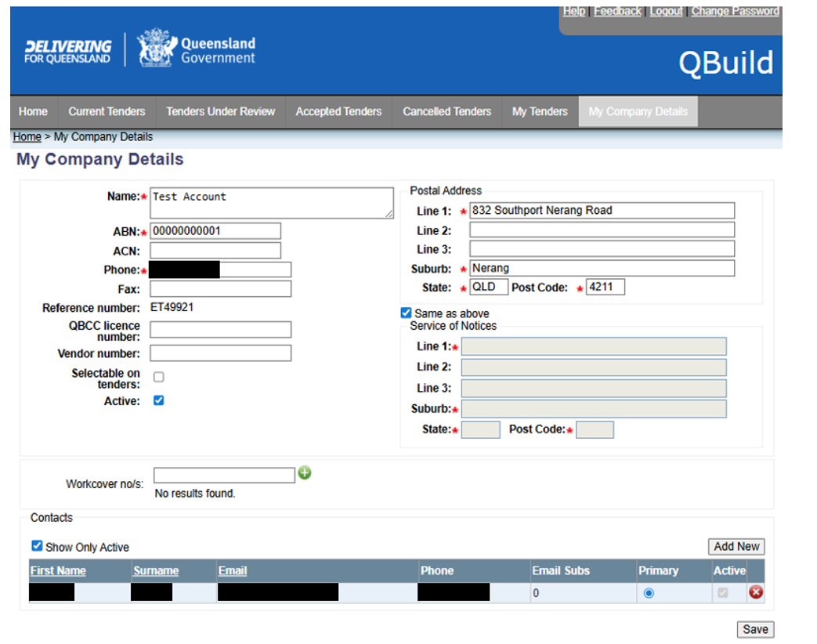The height and width of the screenshot is (644, 817).
Task: Click the Add New contact button
Action: point(736,546)
